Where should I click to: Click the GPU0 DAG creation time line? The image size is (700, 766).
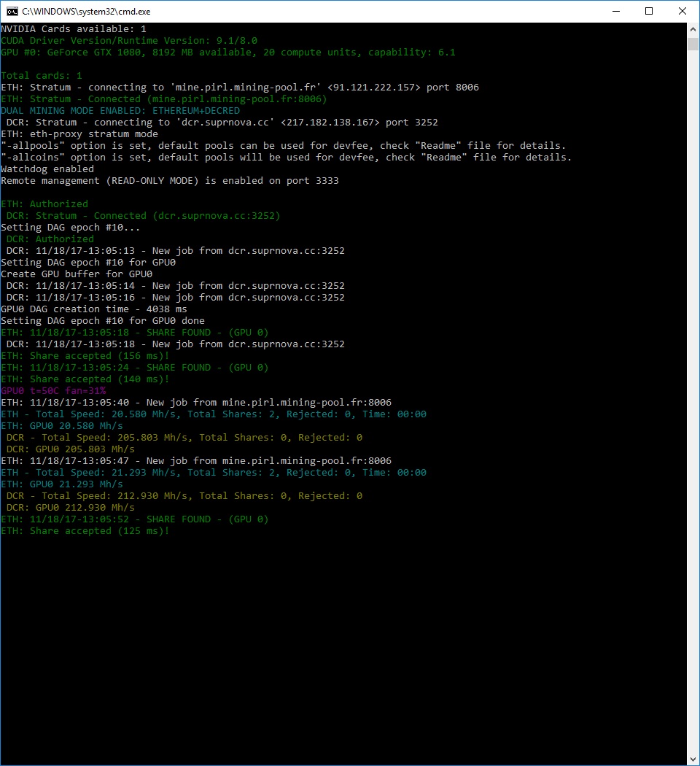click(94, 309)
